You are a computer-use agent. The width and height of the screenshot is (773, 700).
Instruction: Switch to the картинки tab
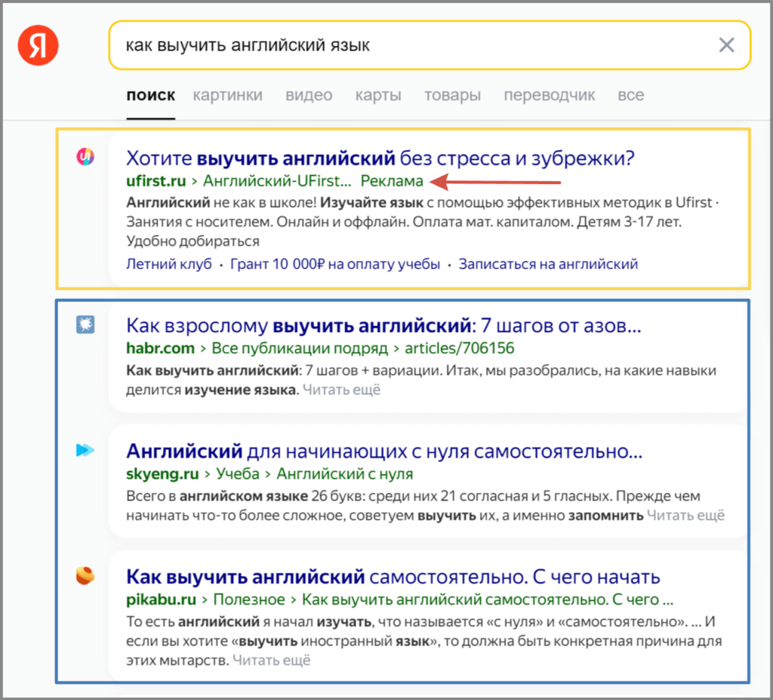coord(227,95)
